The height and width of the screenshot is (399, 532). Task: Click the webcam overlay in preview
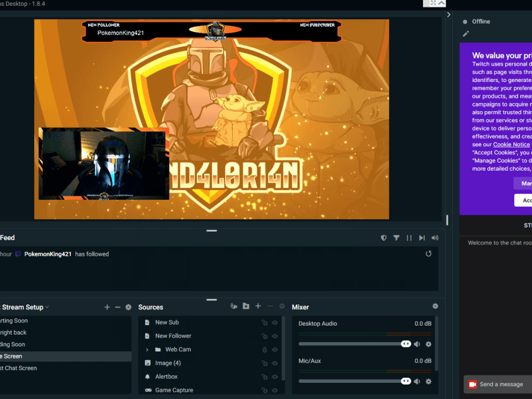[104, 163]
